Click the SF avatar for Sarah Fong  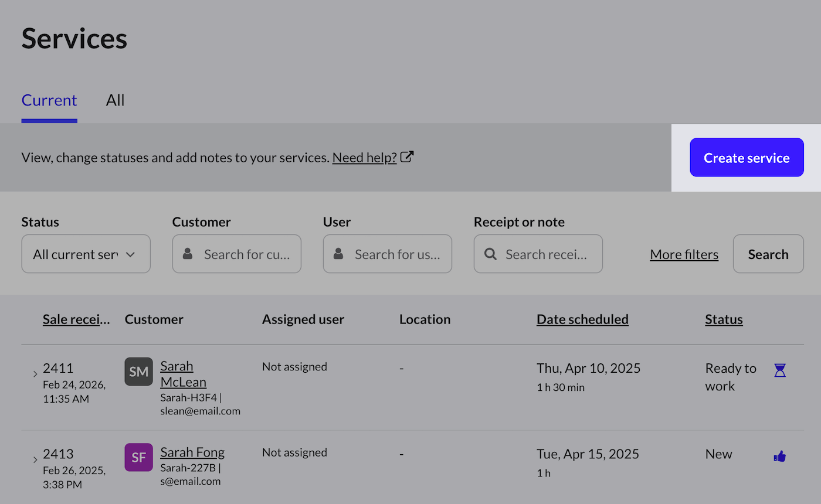[138, 457]
